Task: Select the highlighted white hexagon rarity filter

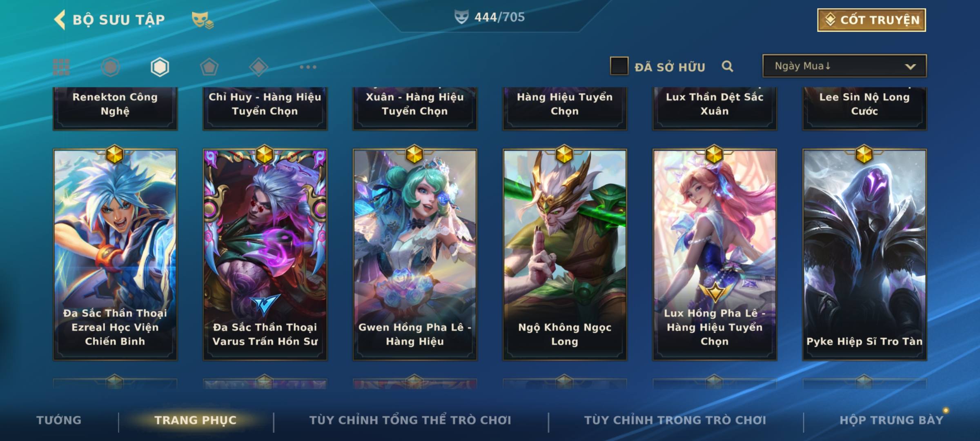Action: click(x=160, y=67)
